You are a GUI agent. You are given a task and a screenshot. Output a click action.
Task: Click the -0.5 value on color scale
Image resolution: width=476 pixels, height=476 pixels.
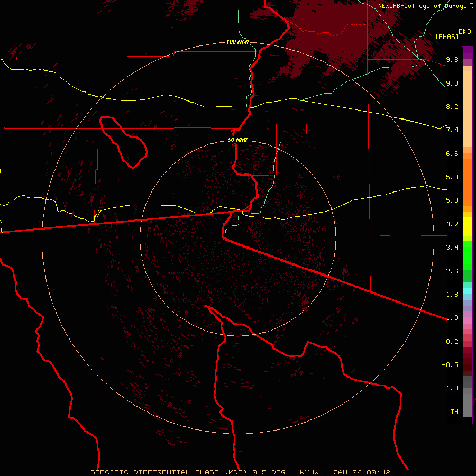pyautogui.click(x=450, y=365)
